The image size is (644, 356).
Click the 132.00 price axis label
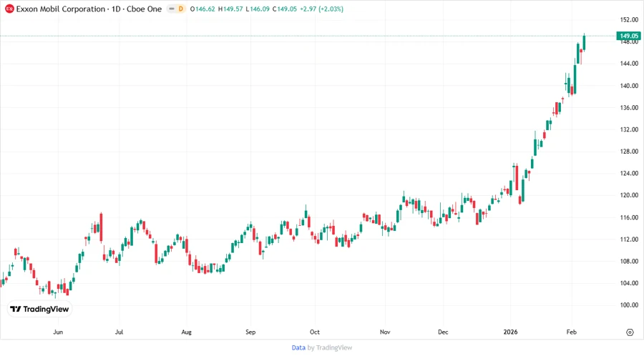629,129
